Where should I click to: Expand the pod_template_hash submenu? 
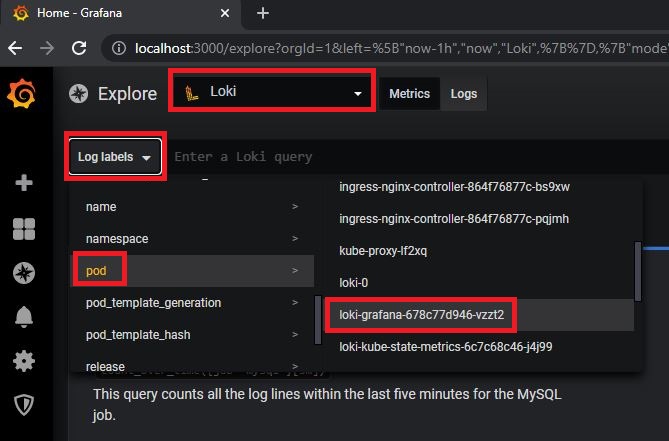tap(192, 334)
